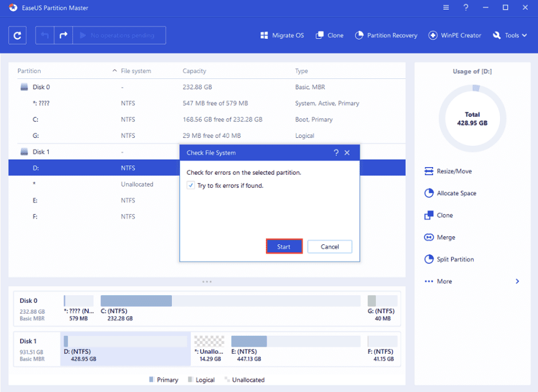Click the More ellipsis icon
The height and width of the screenshot is (392, 538).
tap(429, 282)
